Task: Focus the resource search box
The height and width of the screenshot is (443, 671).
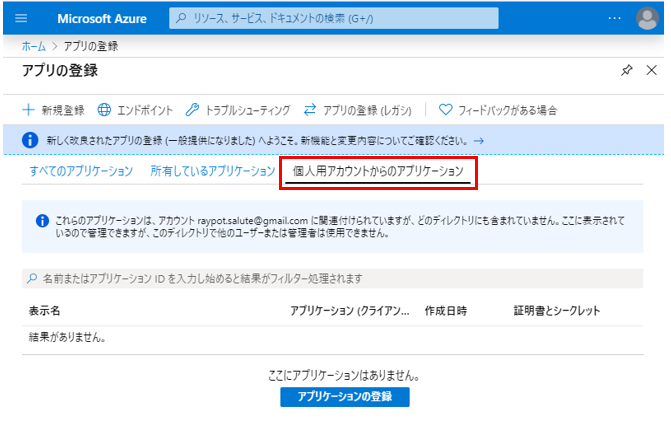Action: click(334, 18)
